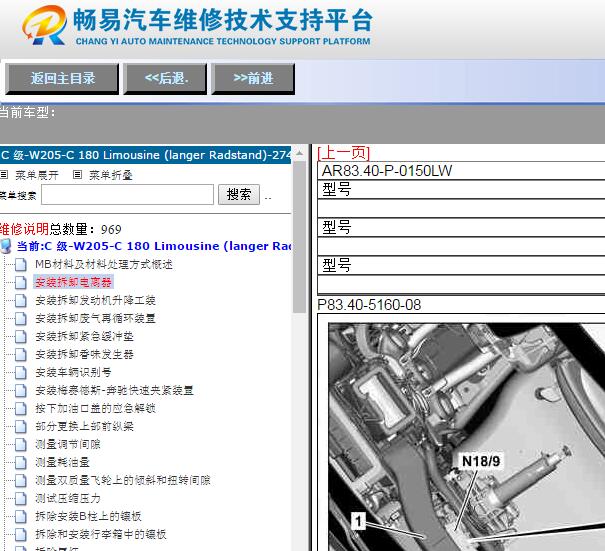
Task: Open 安装拆卸紧急缓冲垫 entry
Action: tap(84, 336)
